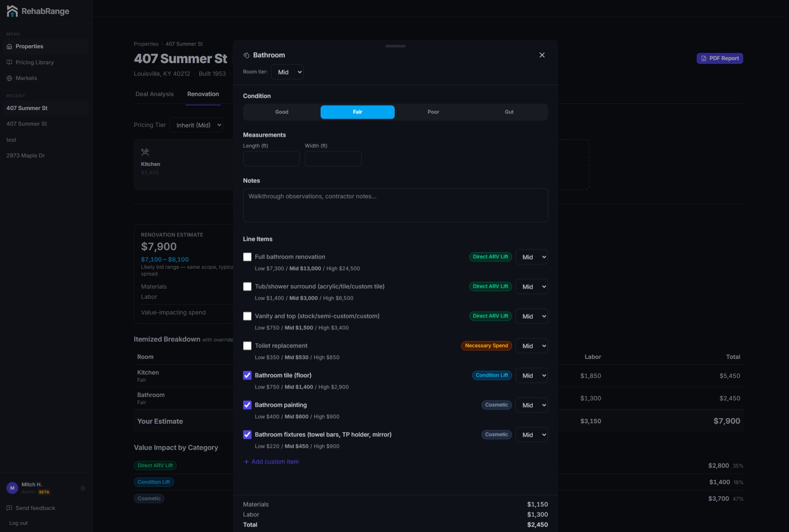Open tier dropdown for Tub/shower surround
This screenshot has height=532, width=789.
pos(532,287)
